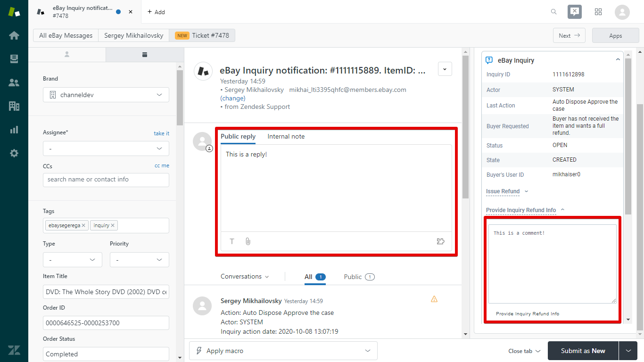Screen dimensions: 644x362
Task: Open the submit status dropdown arrow
Action: 628,351
